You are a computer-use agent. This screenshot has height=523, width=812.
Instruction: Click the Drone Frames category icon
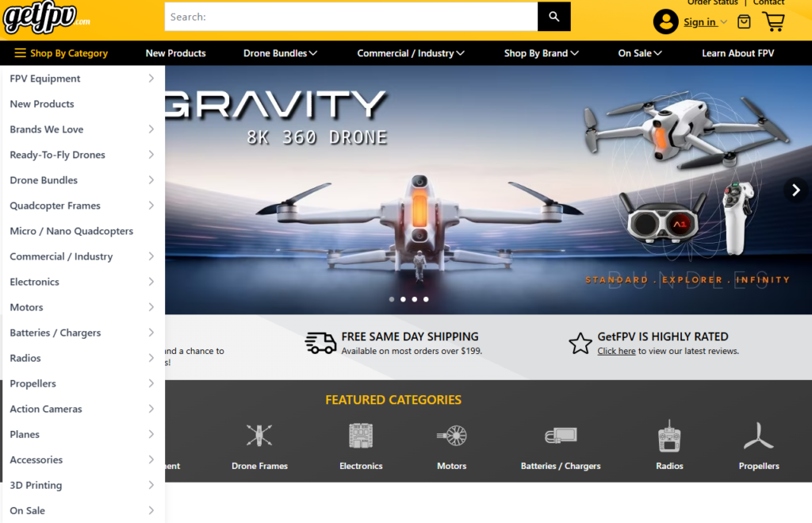coord(259,436)
